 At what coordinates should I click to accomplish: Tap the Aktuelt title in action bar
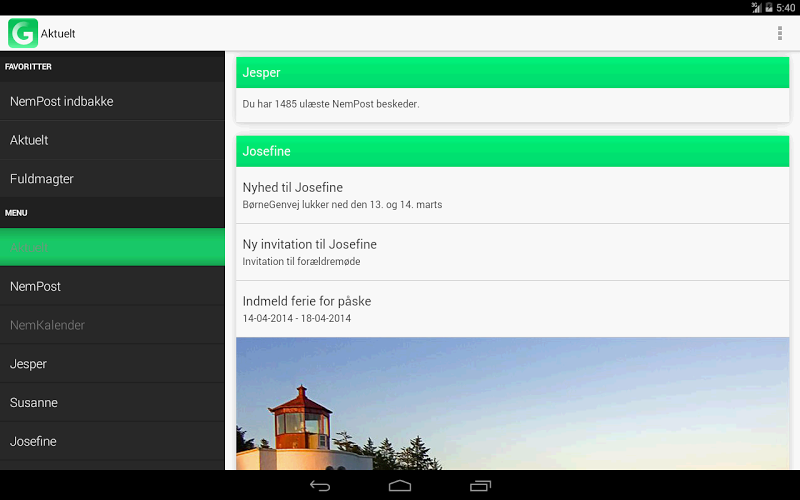(x=58, y=34)
